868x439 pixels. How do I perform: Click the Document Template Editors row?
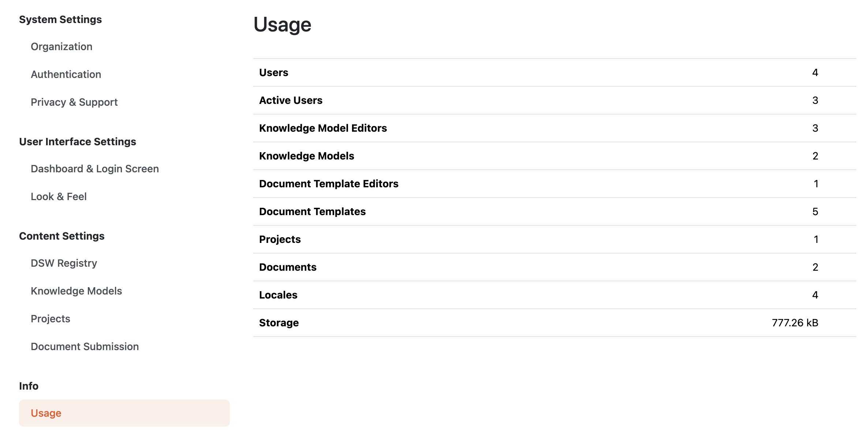coord(554,184)
